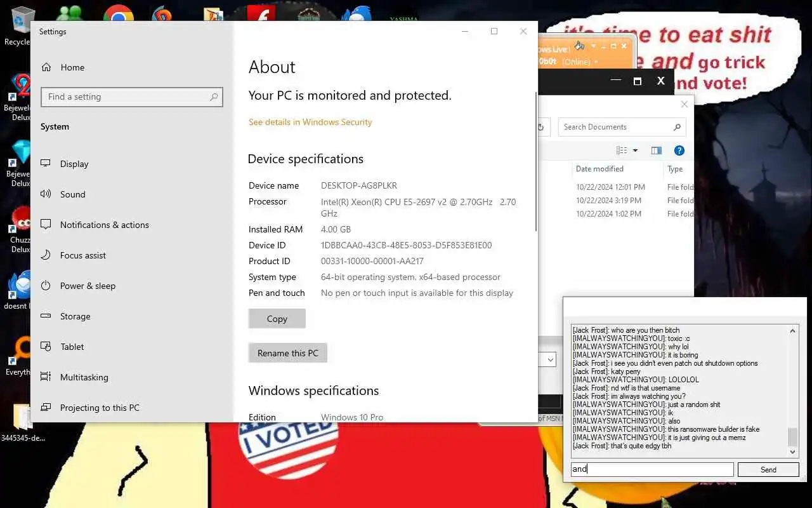Viewport: 812px width, 508px height.
Task: Click Rename this PC button
Action: 288,353
